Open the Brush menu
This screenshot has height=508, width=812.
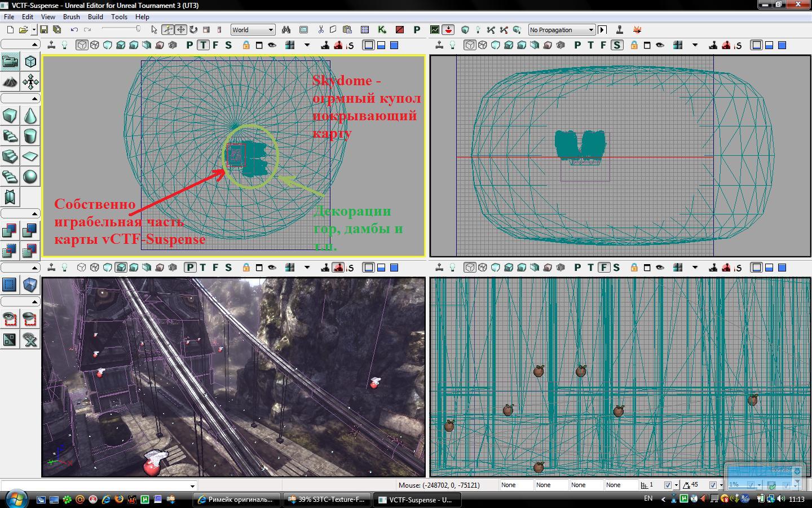coord(71,17)
